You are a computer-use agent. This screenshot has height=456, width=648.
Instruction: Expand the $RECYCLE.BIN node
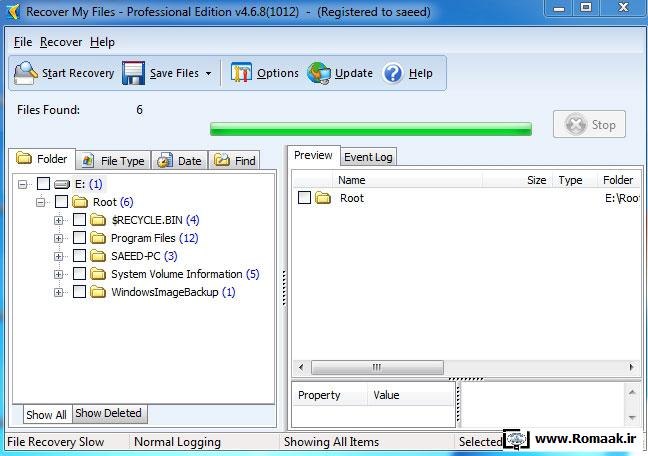(x=58, y=220)
